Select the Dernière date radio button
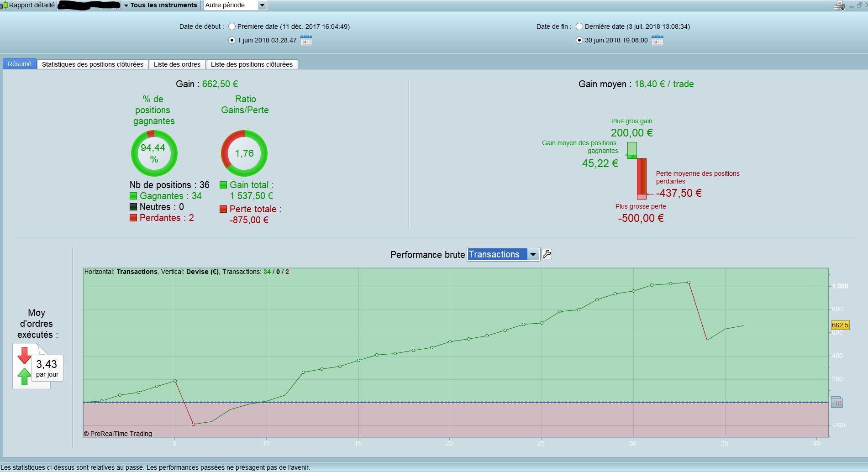 click(579, 26)
